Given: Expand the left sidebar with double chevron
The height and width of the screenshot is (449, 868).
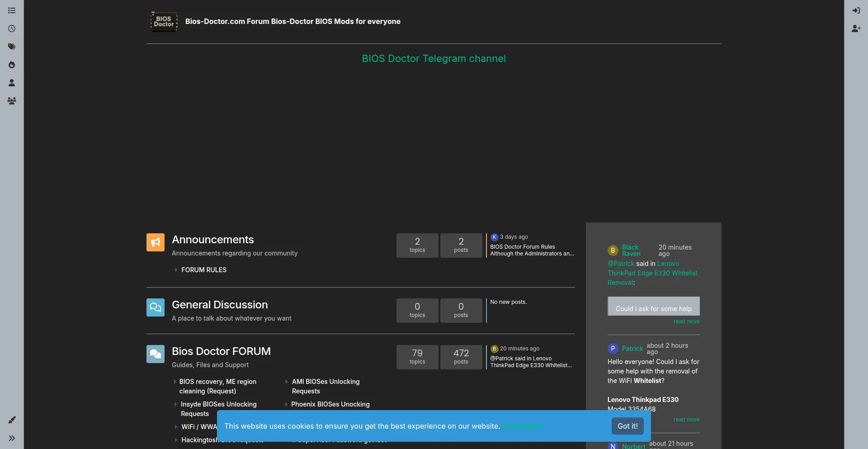Looking at the screenshot, I should pyautogui.click(x=12, y=438).
